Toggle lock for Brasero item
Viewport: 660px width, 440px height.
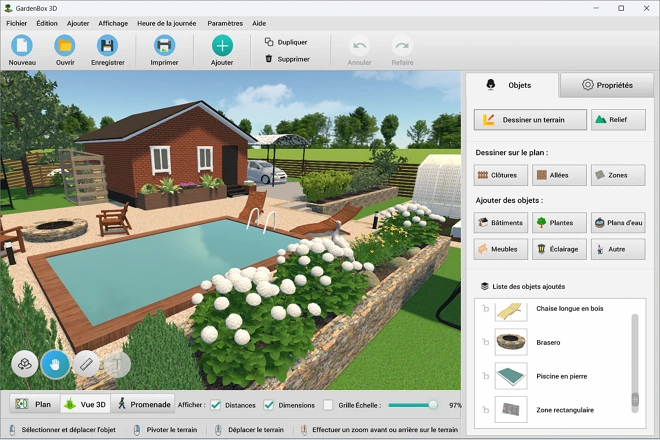click(485, 342)
